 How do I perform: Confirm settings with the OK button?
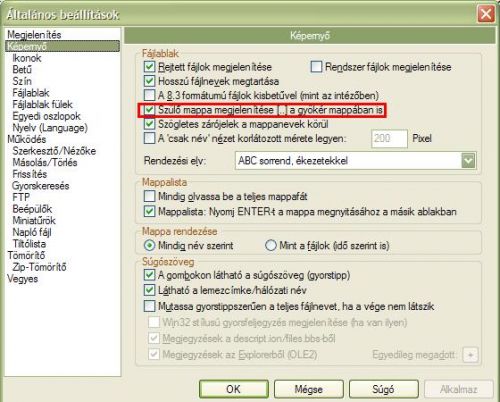point(234,389)
